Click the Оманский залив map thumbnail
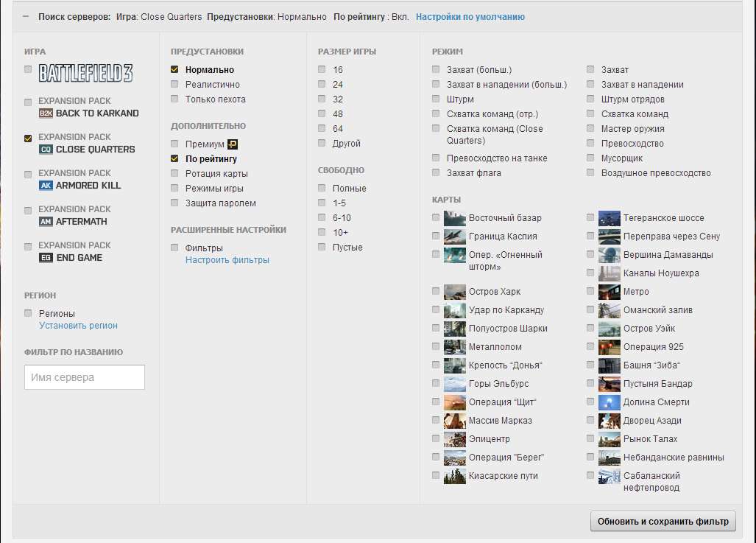Viewport: 756px width, 543px height. click(609, 310)
